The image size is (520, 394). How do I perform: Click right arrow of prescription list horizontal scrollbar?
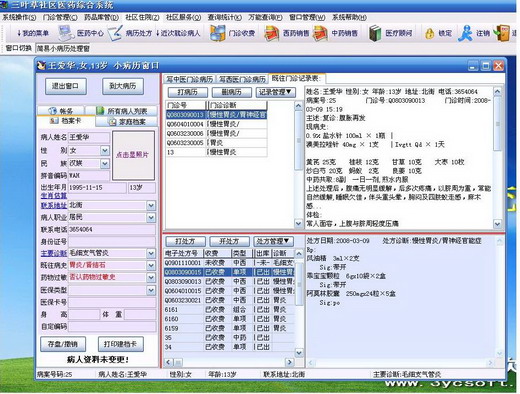tap(290, 362)
